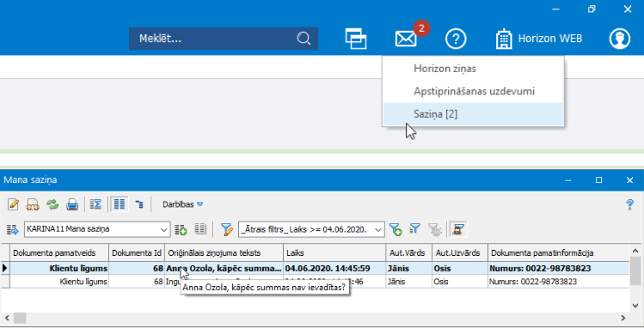
Task: Sort by Laiks column header
Action: click(334, 252)
